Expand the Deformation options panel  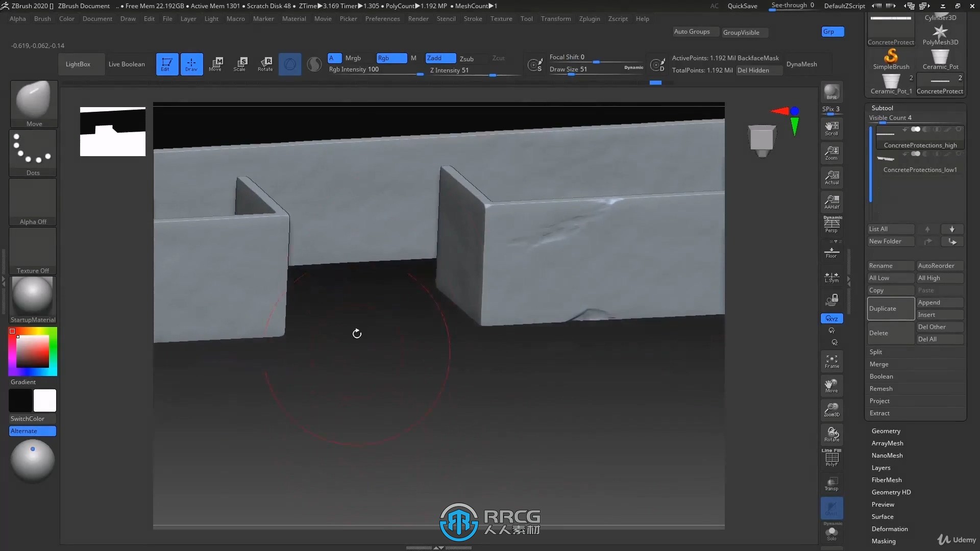(x=890, y=529)
